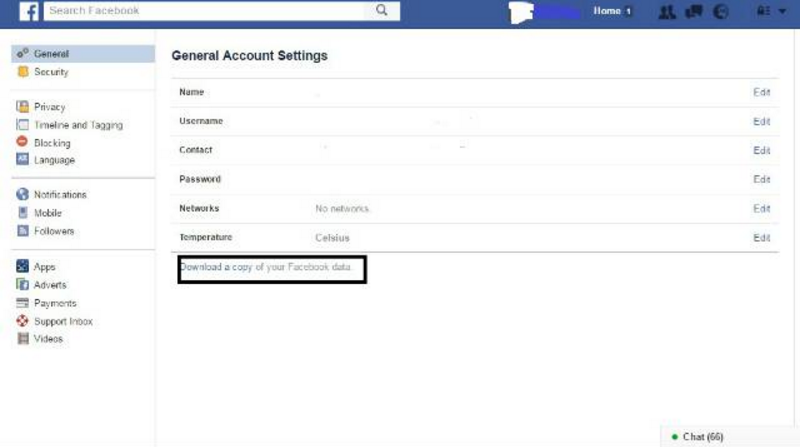Open the Chat (66) bar
The image size is (800, 447).
730,437
